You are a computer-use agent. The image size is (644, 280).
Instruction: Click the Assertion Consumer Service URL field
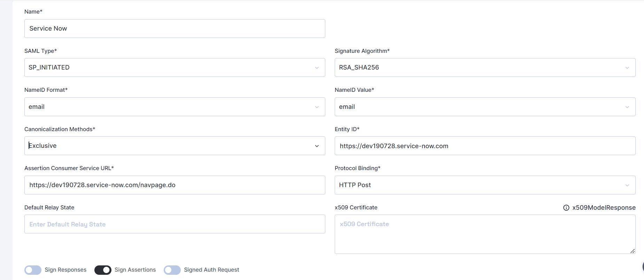pyautogui.click(x=174, y=185)
